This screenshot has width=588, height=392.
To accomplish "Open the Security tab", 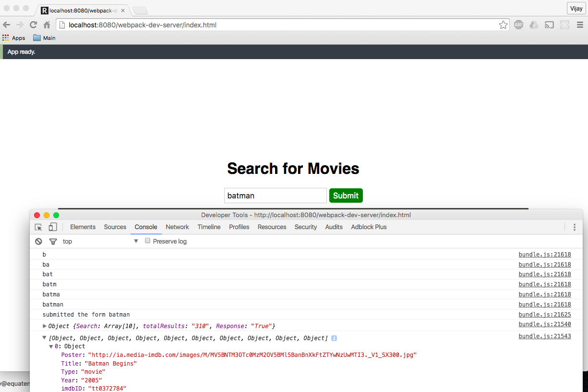I will click(x=306, y=227).
